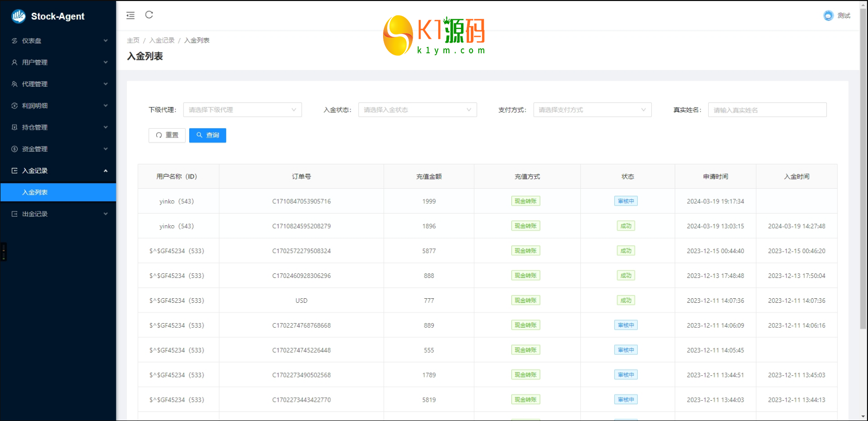Click the Stock-Agent logo icon
The image size is (868, 421).
(x=19, y=16)
